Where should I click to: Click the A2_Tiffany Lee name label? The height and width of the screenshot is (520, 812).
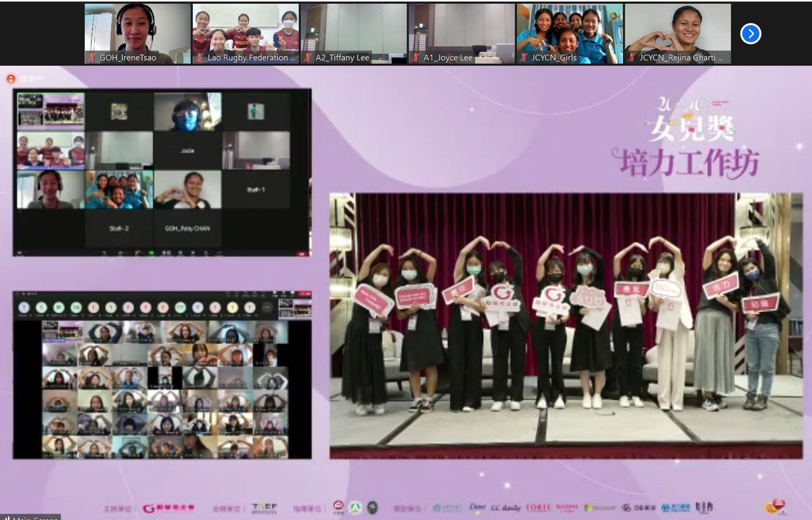click(x=342, y=58)
